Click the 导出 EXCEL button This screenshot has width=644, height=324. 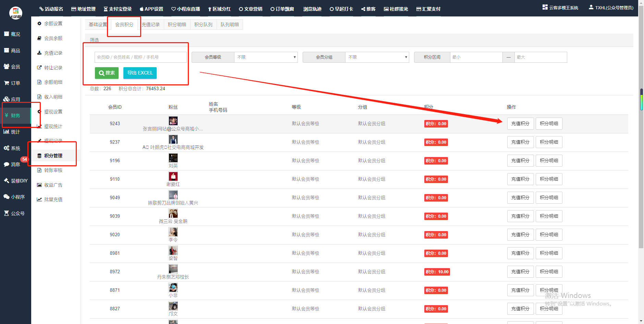click(140, 73)
